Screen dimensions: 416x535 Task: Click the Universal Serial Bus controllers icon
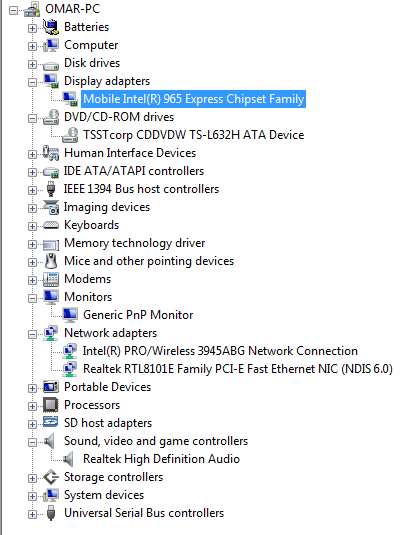(51, 513)
